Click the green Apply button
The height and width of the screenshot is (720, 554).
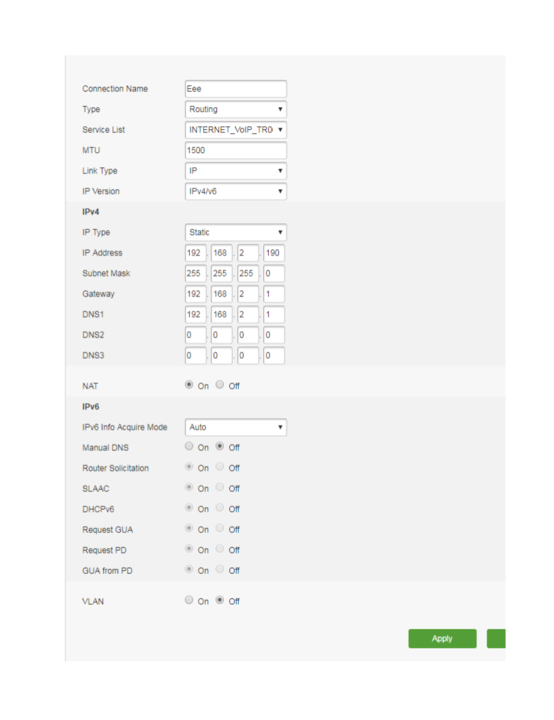coord(442,639)
